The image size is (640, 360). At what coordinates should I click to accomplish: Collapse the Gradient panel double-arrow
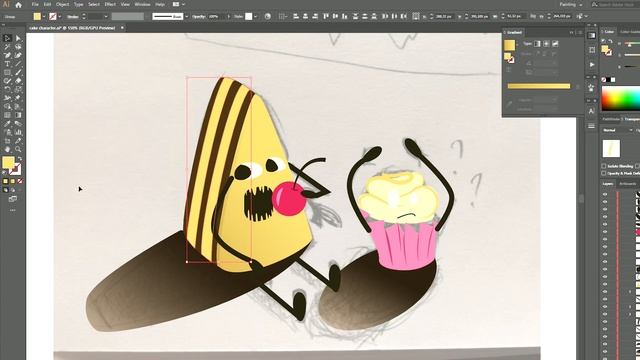[x=571, y=32]
